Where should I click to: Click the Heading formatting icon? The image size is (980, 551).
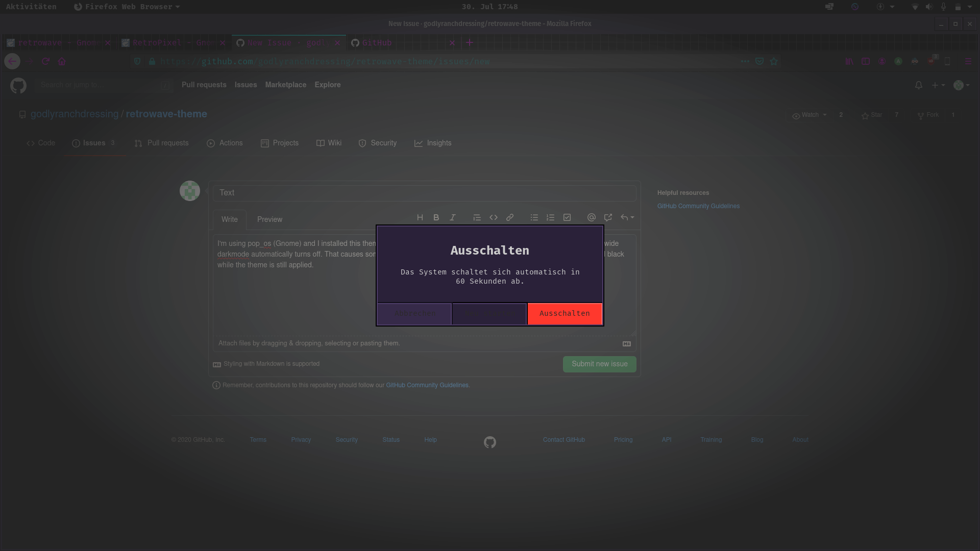click(420, 218)
